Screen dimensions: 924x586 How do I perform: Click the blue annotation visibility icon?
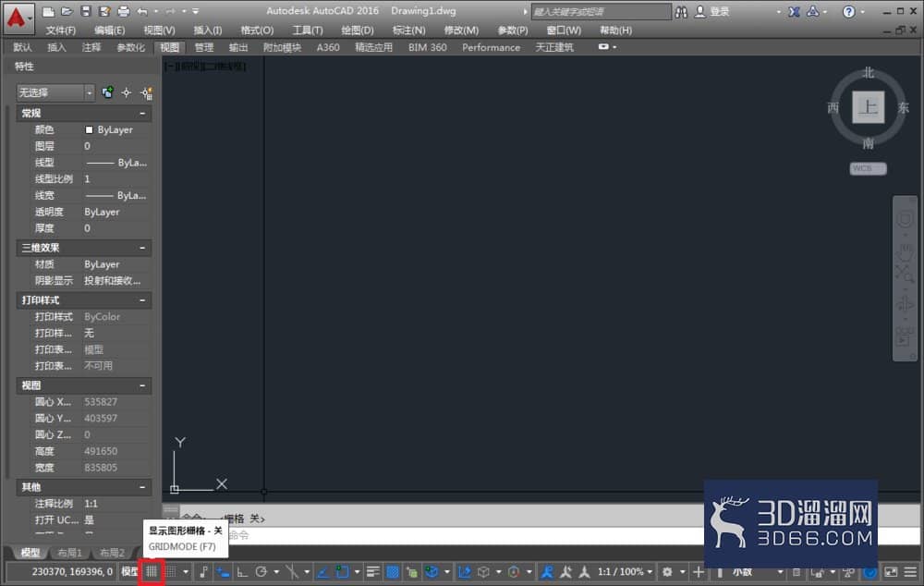pyautogui.click(x=547, y=572)
